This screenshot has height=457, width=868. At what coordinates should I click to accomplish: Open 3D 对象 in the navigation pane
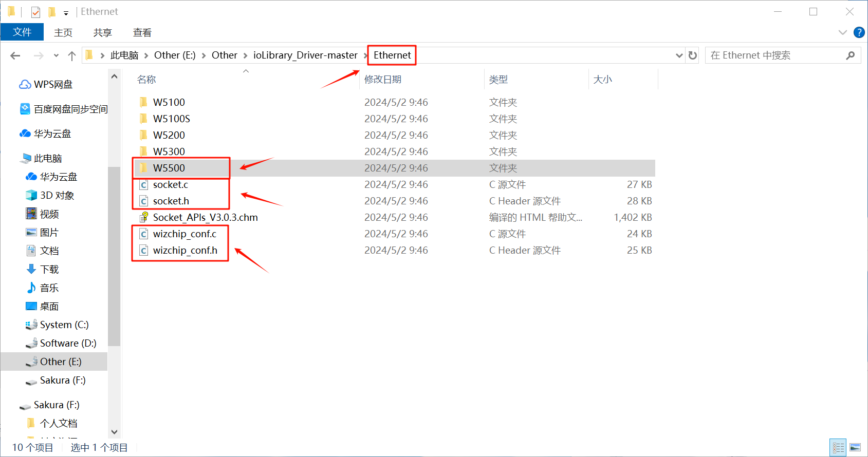(57, 195)
